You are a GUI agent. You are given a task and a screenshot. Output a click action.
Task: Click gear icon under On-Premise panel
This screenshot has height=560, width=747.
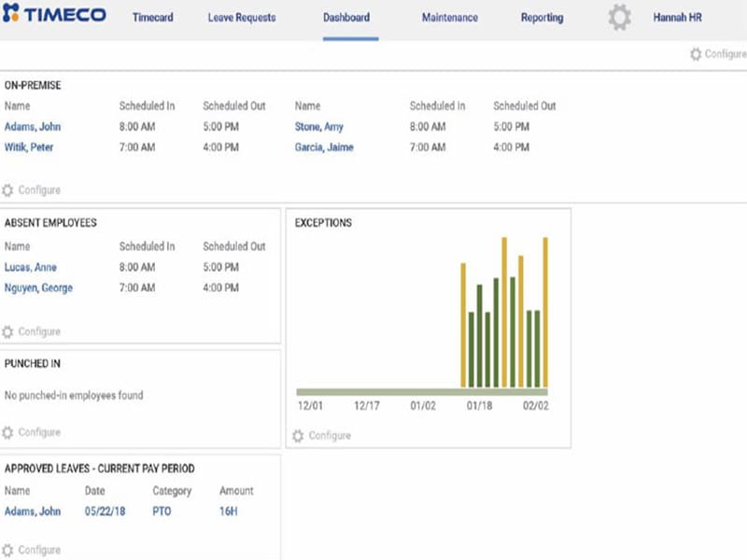[8, 190]
